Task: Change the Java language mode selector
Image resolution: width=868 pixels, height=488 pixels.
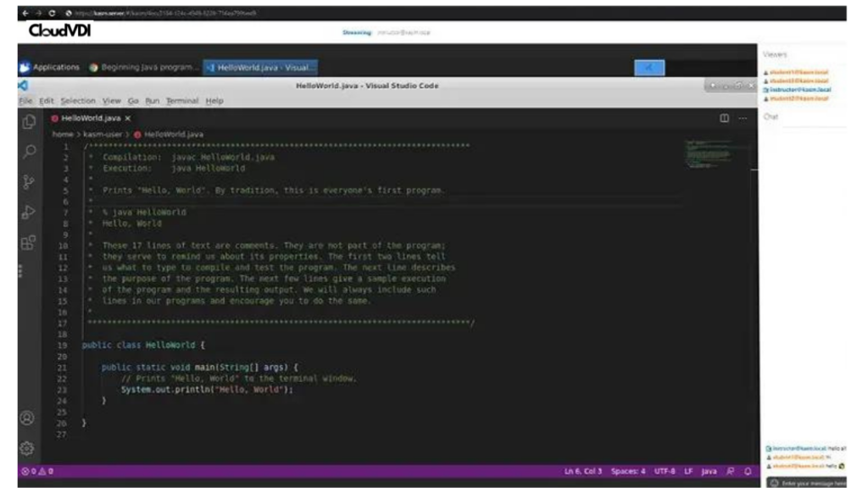Action: (x=709, y=471)
